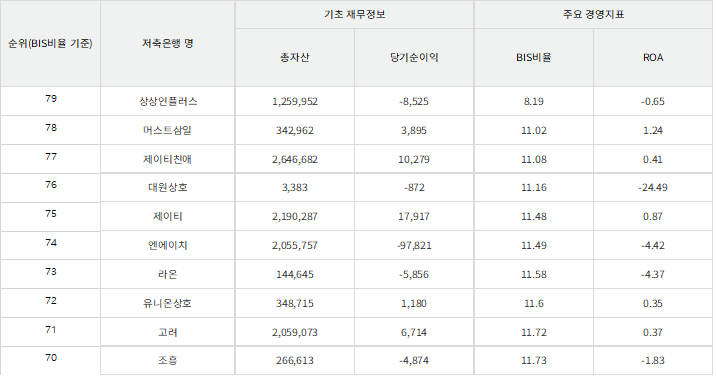Click ROA value -0.65
This screenshot has height=378, width=716.
coord(653,102)
